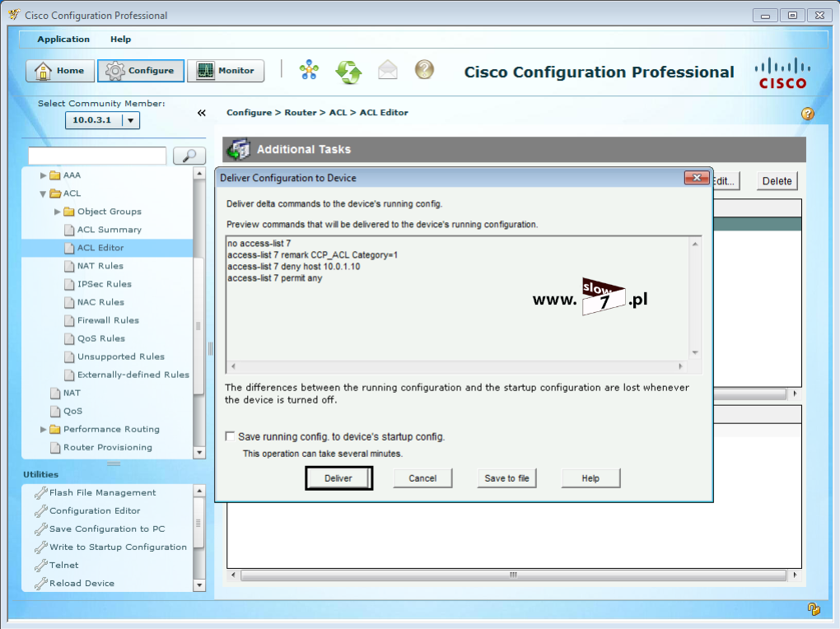
Task: Click the Deliver button
Action: click(x=338, y=478)
